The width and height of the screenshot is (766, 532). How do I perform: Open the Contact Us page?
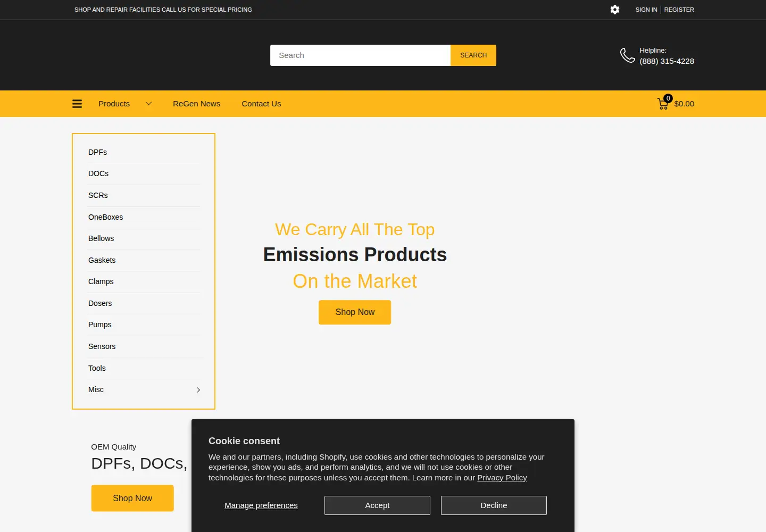261,104
